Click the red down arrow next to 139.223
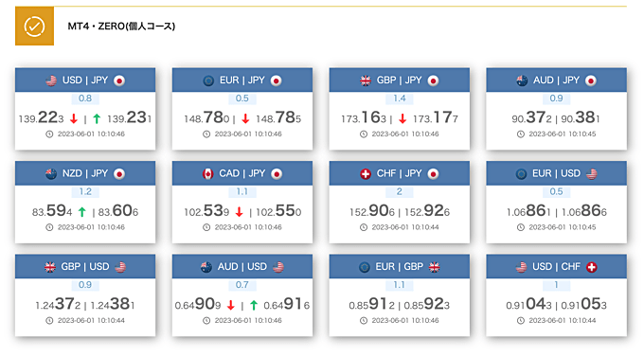 tap(74, 119)
